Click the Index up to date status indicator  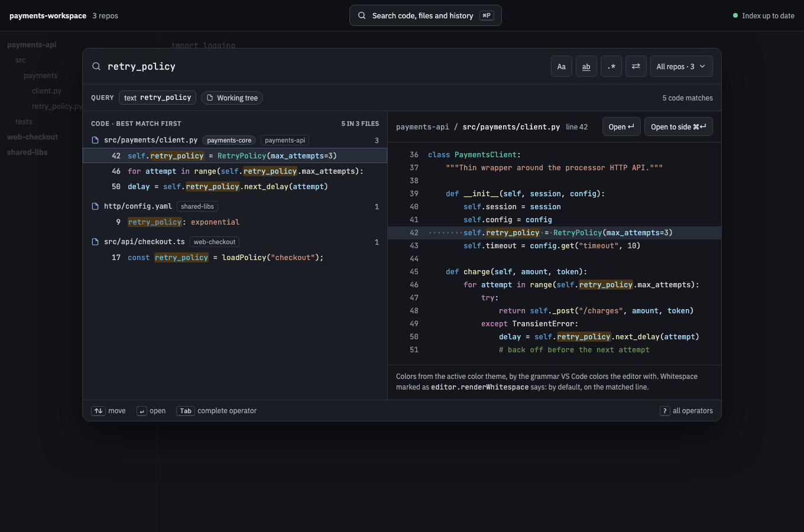[764, 16]
